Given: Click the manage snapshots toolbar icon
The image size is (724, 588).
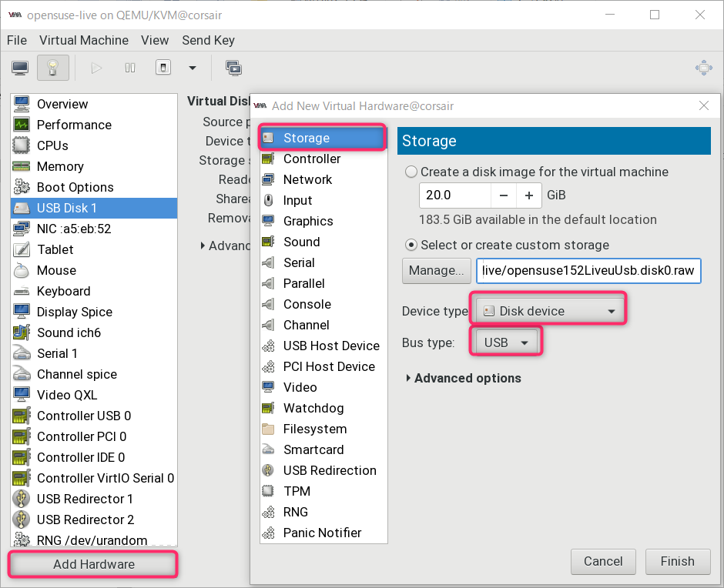Looking at the screenshot, I should pos(233,68).
